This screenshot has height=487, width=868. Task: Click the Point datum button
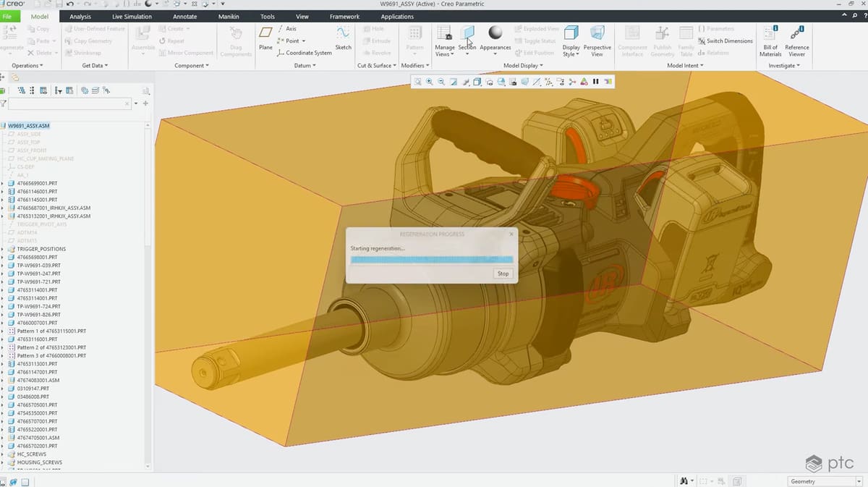(x=292, y=41)
